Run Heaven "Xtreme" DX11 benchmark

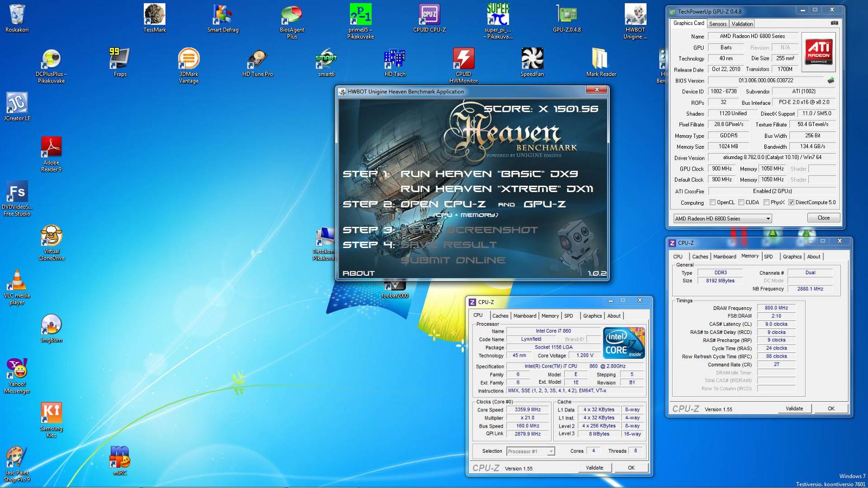(496, 189)
